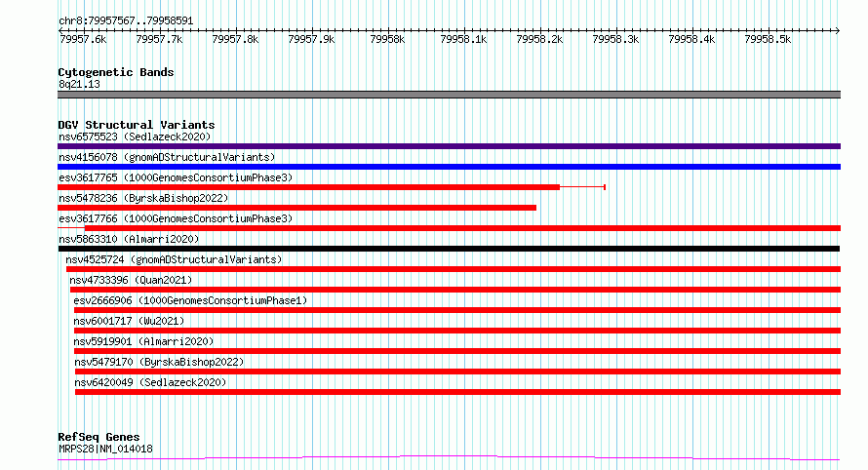The image size is (868, 470).
Task: Click the 79958k ruler tick label
Action: [x=387, y=39]
